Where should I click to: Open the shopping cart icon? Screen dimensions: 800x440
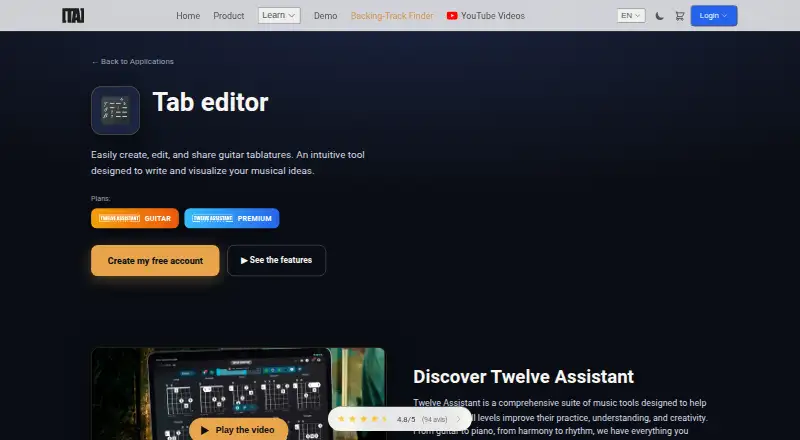[679, 16]
